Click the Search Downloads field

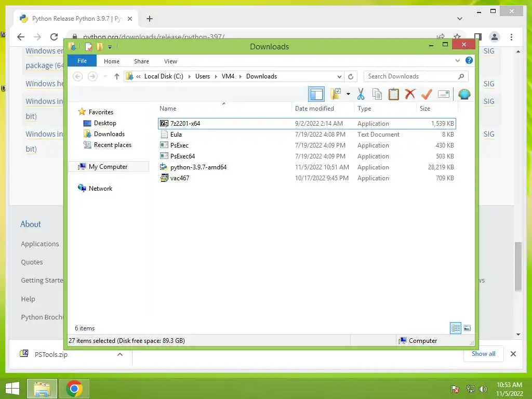(x=416, y=76)
